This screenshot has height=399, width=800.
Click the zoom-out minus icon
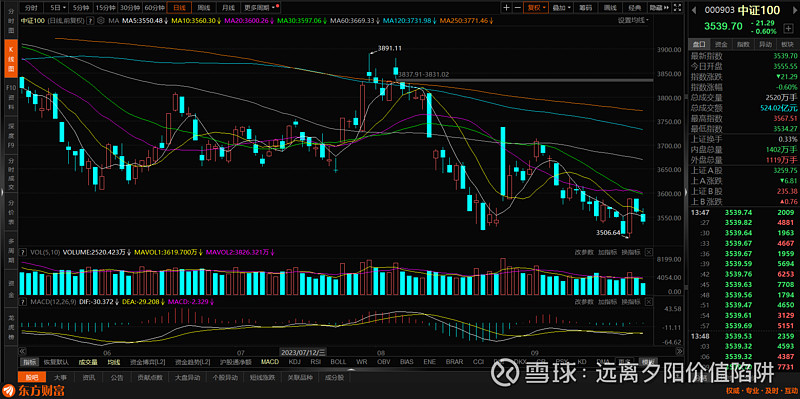click(x=518, y=8)
